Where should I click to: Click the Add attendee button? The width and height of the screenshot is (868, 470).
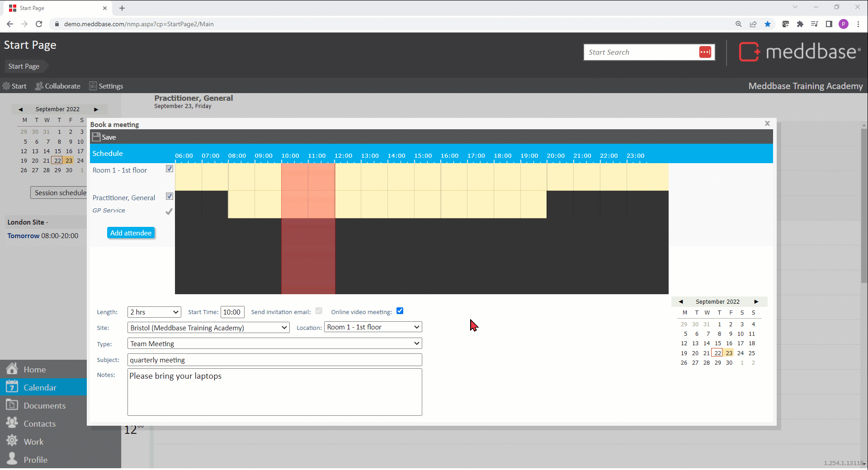pos(131,233)
